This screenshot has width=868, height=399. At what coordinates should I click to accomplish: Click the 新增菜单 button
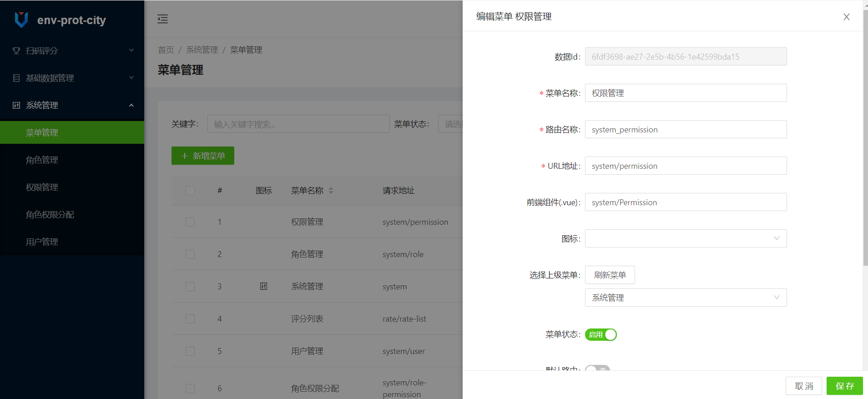203,156
